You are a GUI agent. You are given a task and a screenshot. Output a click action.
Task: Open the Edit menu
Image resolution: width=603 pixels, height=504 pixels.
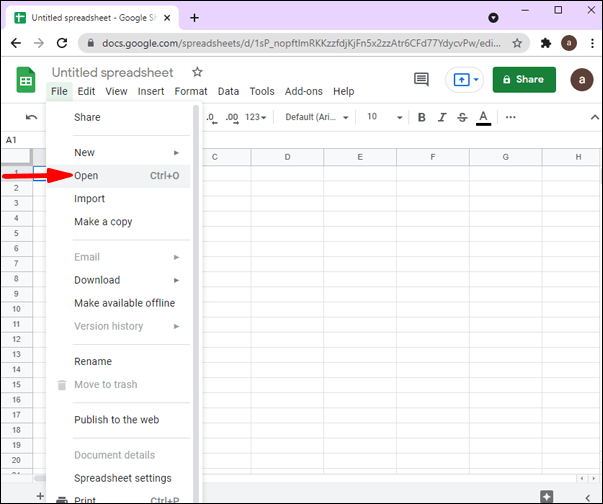[x=86, y=91]
